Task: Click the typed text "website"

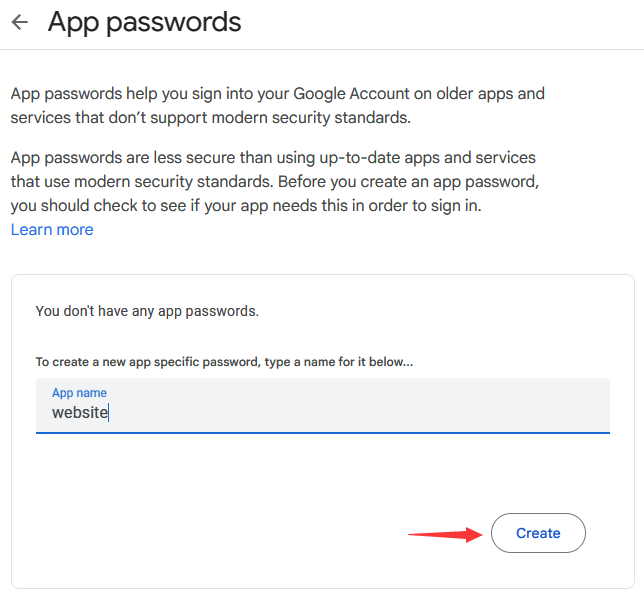Action: [80, 412]
